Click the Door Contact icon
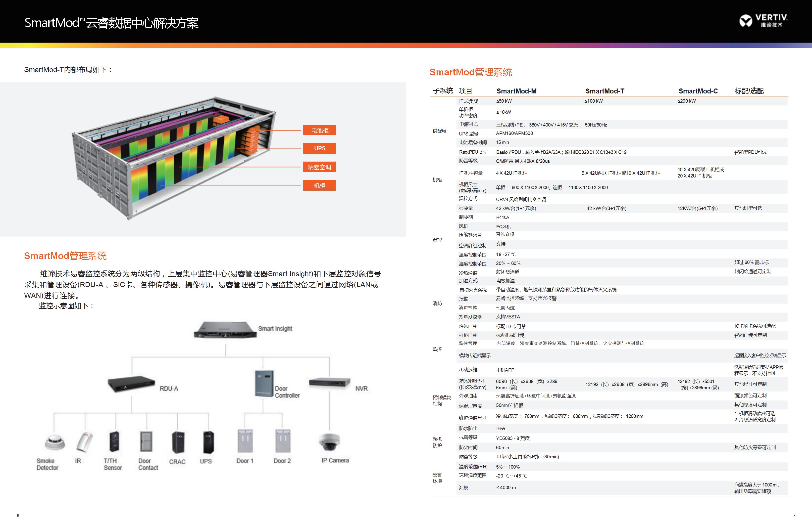 pyautogui.click(x=146, y=441)
